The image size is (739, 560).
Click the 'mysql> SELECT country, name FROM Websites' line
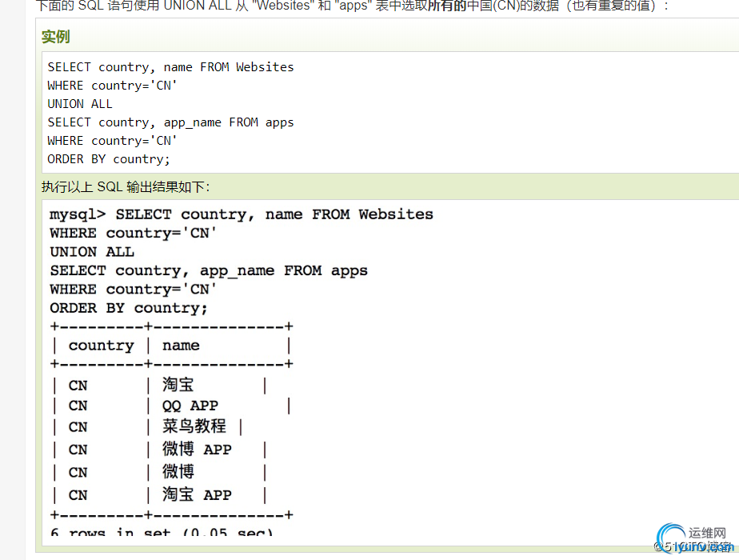[x=242, y=214]
